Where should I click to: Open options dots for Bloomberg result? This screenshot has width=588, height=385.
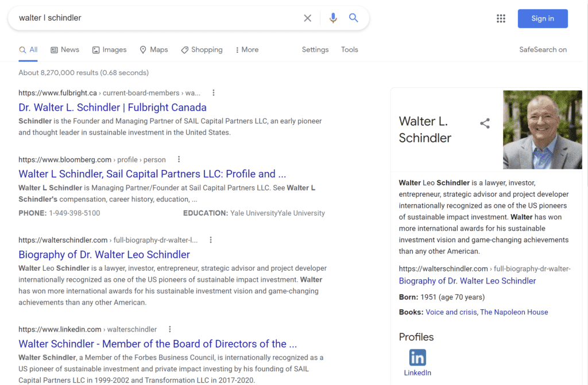pyautogui.click(x=179, y=160)
